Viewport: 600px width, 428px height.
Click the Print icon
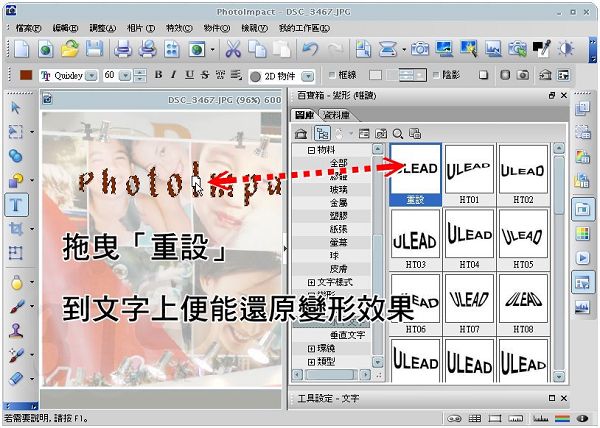pyautogui.click(x=123, y=49)
